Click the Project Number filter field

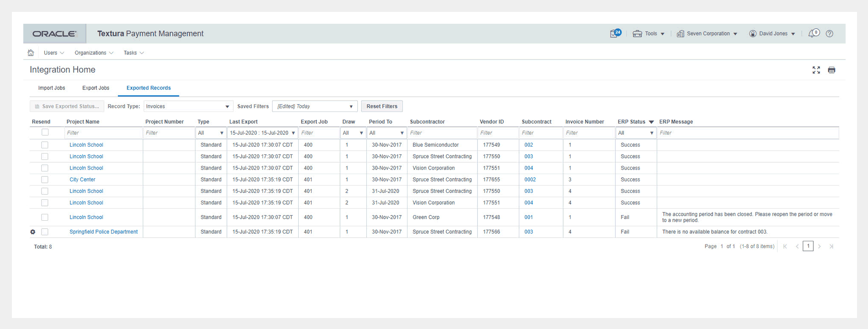pyautogui.click(x=169, y=133)
